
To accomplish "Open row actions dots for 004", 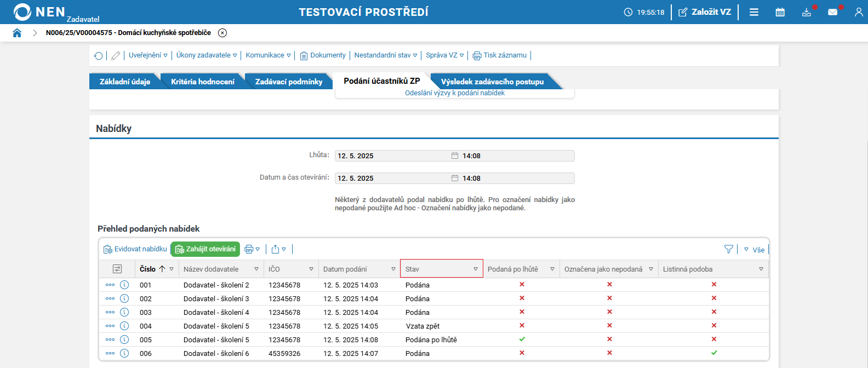I will pyautogui.click(x=110, y=326).
